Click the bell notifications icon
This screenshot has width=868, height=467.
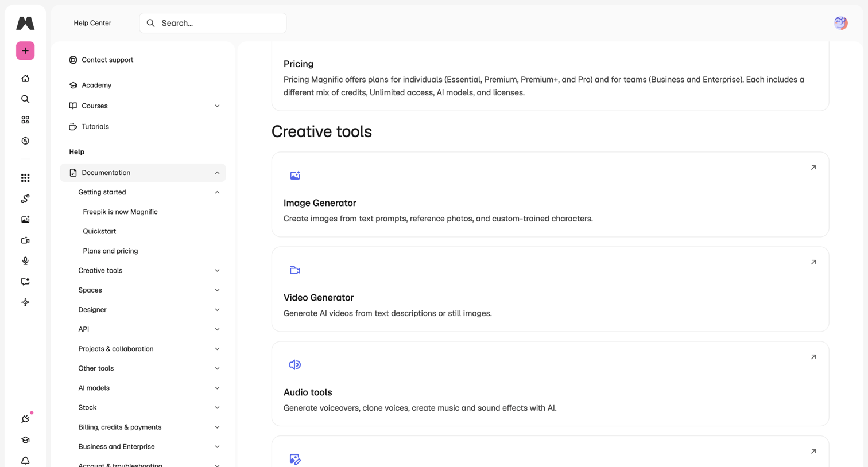pos(25,461)
